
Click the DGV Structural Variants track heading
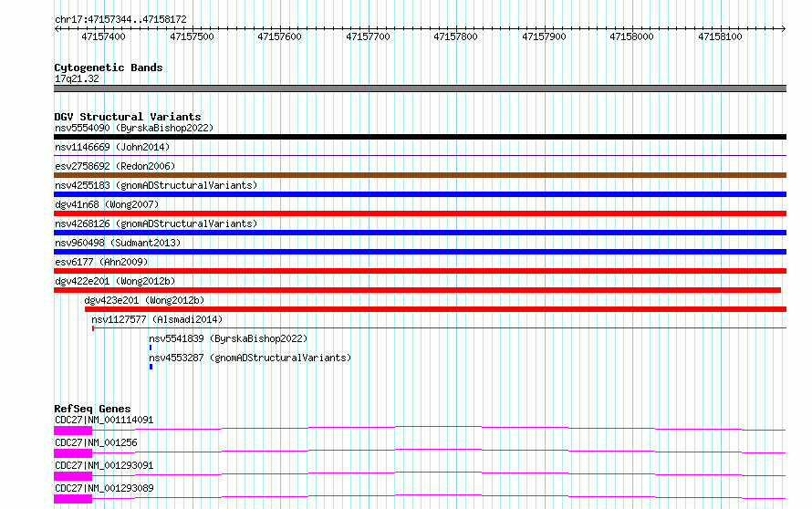[128, 117]
